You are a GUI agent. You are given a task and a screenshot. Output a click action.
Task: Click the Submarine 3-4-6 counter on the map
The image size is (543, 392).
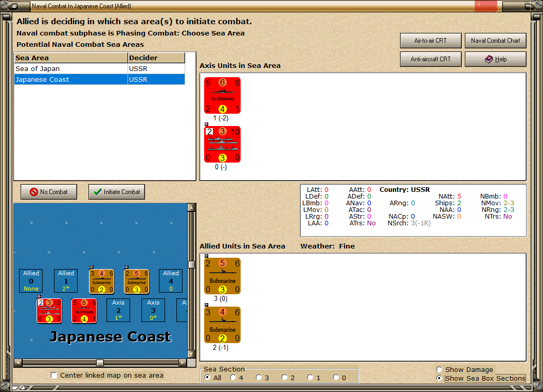click(101, 281)
